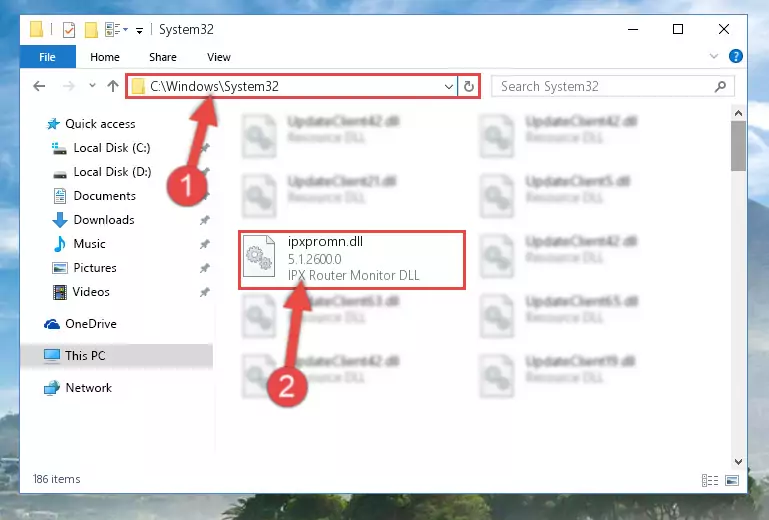This screenshot has width=769, height=520.
Task: Click the ipxpromn.dll gear file icon
Action: [259, 256]
